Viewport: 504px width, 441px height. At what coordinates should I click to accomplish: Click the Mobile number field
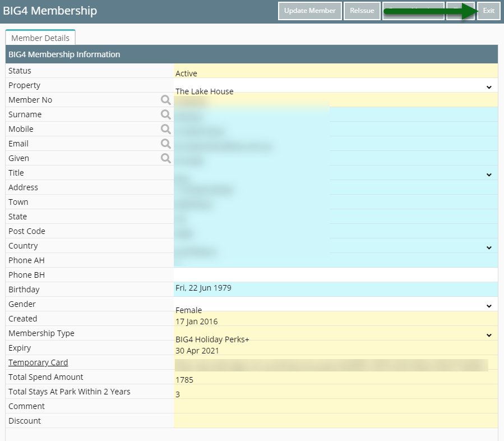coord(336,129)
